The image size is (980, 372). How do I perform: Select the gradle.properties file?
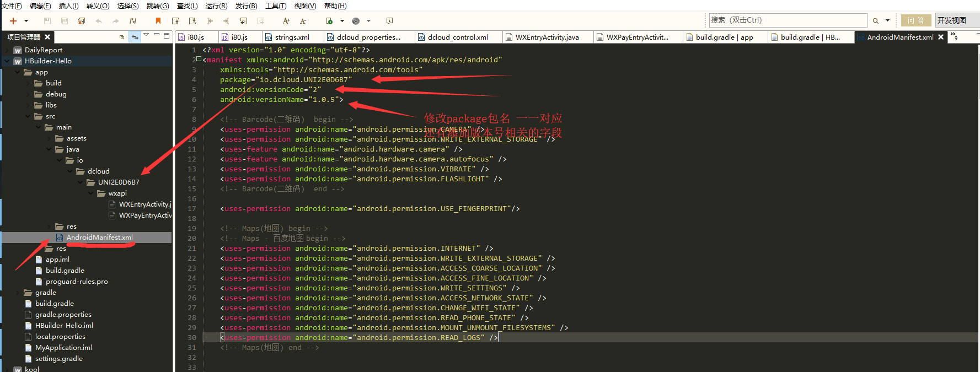click(63, 315)
